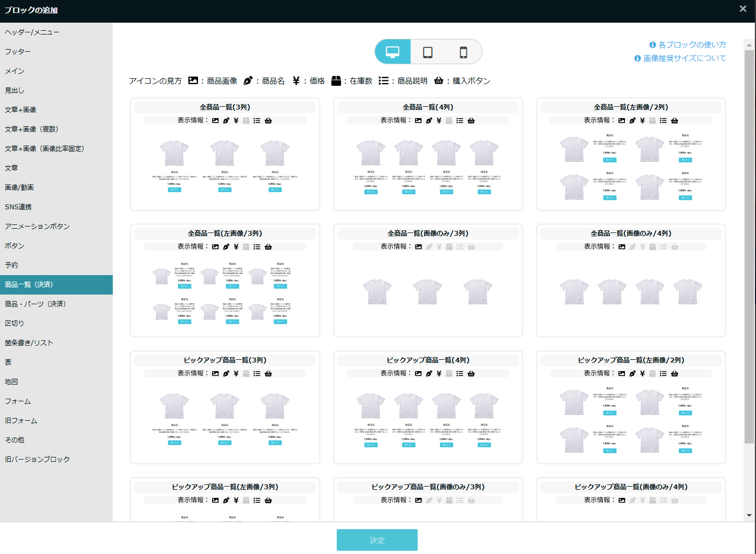Image resolution: width=756 pixels, height=554 pixels.
Task: Click the basket icon in 全商品一覧(3列) card
Action: coord(268,121)
